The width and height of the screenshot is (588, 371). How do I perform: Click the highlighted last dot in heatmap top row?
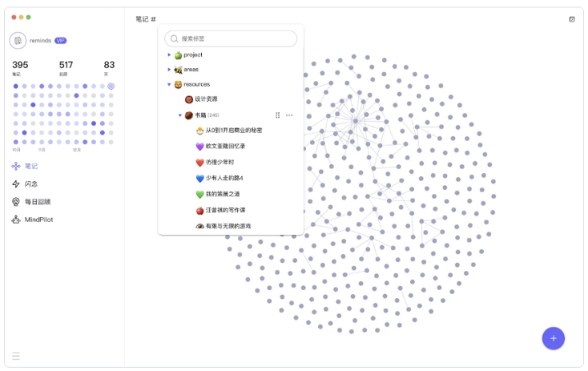coord(111,87)
